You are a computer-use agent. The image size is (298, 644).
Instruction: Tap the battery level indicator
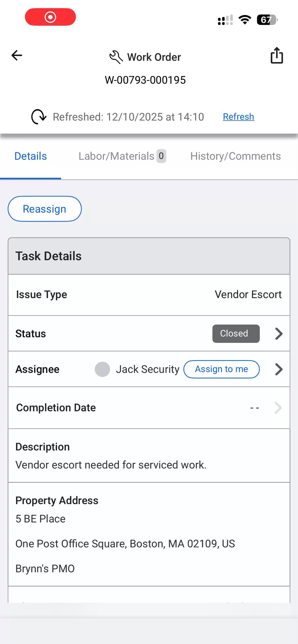click(267, 20)
